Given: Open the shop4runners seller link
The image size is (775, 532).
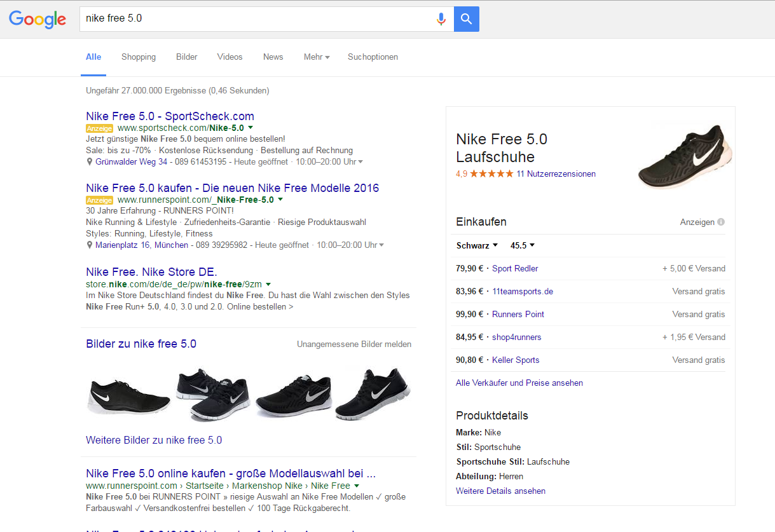Looking at the screenshot, I should tap(517, 337).
